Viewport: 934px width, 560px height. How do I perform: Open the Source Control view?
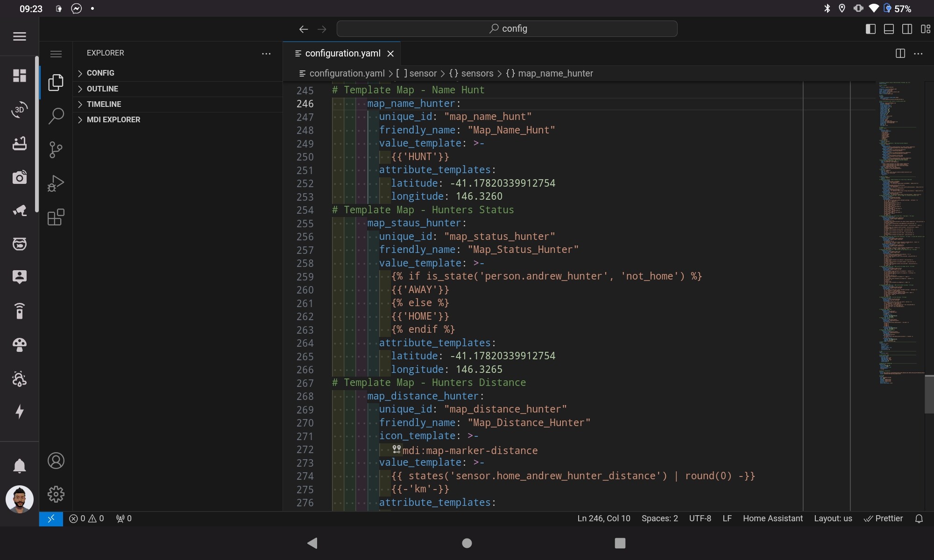pos(56,150)
